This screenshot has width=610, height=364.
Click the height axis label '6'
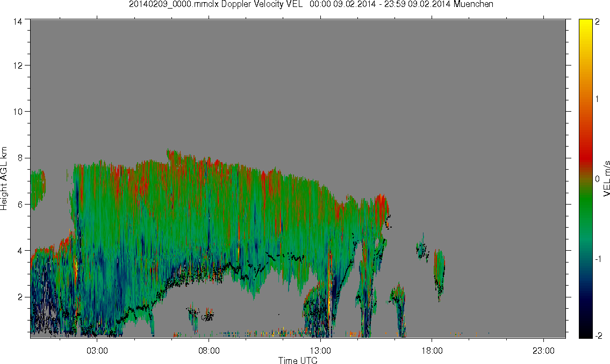(x=19, y=205)
